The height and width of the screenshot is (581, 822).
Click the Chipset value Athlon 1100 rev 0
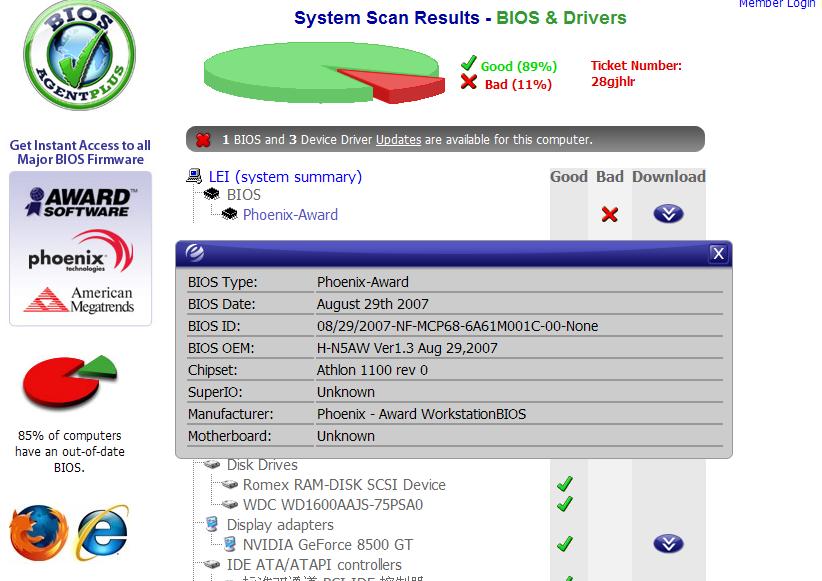[x=372, y=370]
